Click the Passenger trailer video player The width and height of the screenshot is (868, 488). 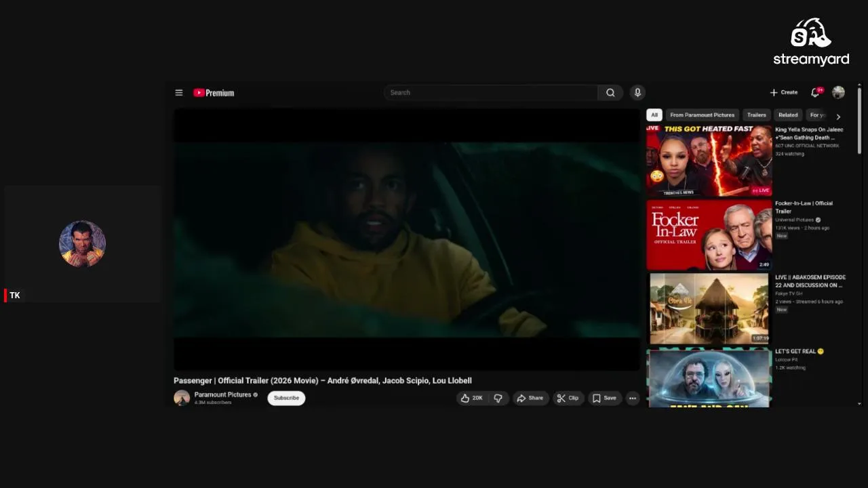click(407, 239)
